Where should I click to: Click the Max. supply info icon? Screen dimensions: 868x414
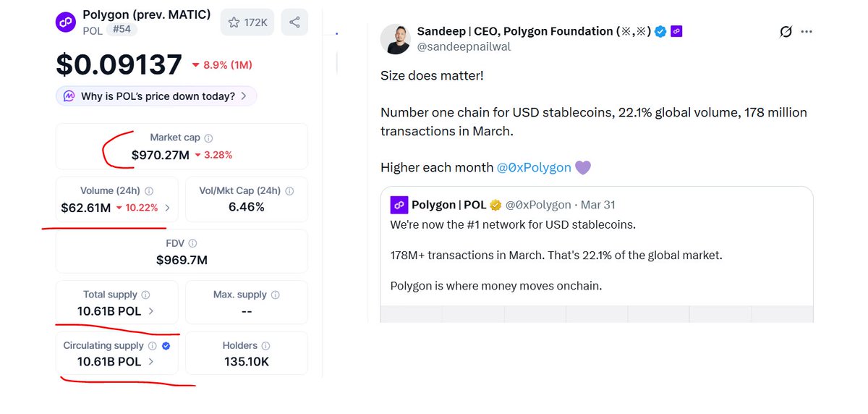click(275, 295)
